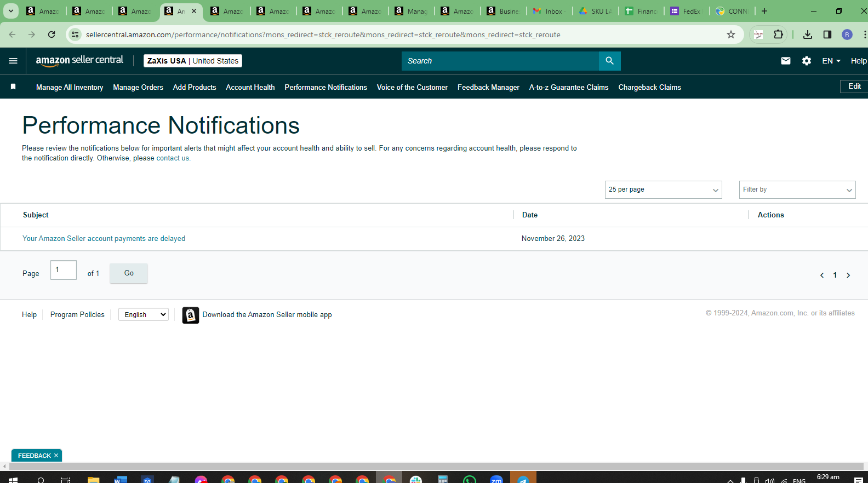Image resolution: width=868 pixels, height=483 pixels.
Task: Go to the next page arrow
Action: tap(848, 275)
